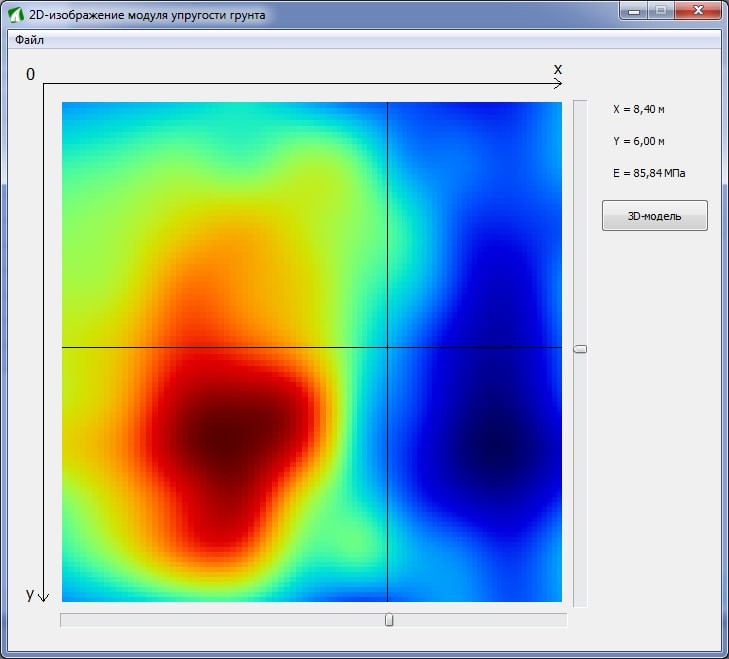Click the disabled maximize button
The image size is (729, 659).
(661, 10)
